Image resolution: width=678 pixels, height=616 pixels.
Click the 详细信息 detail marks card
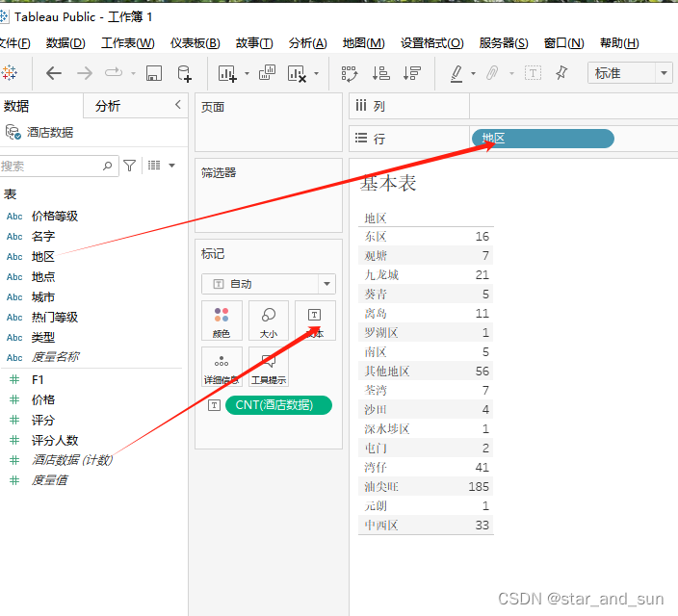point(222,367)
